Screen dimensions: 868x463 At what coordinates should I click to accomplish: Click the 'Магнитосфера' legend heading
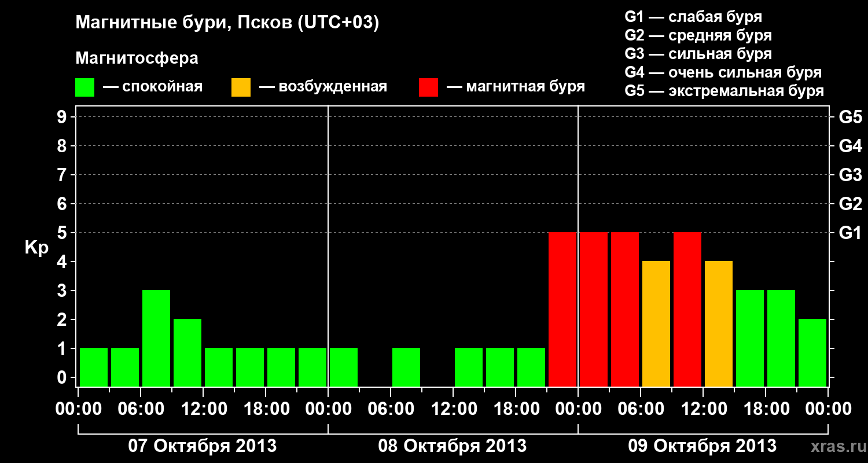pos(137,58)
